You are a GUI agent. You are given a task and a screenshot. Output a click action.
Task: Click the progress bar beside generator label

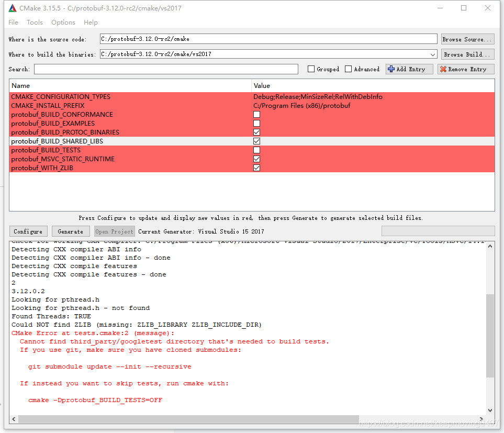(x=438, y=231)
